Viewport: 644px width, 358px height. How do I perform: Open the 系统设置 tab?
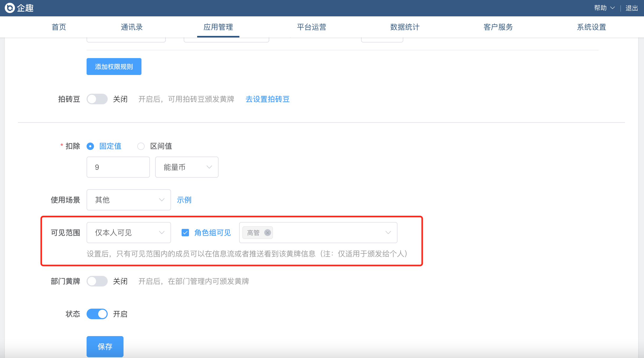click(591, 27)
